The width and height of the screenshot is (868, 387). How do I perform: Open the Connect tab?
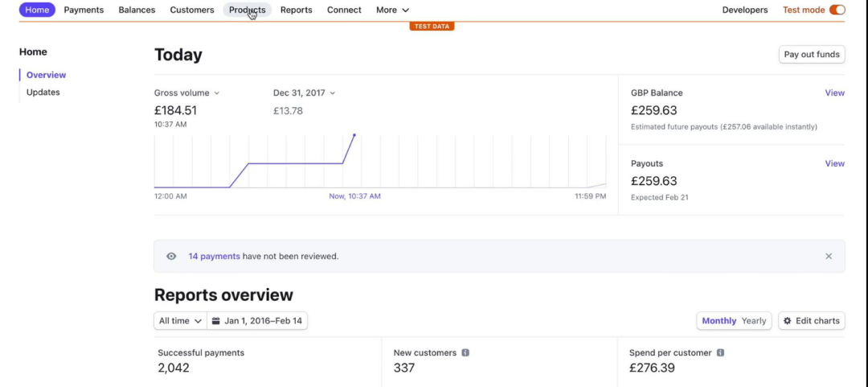[344, 10]
